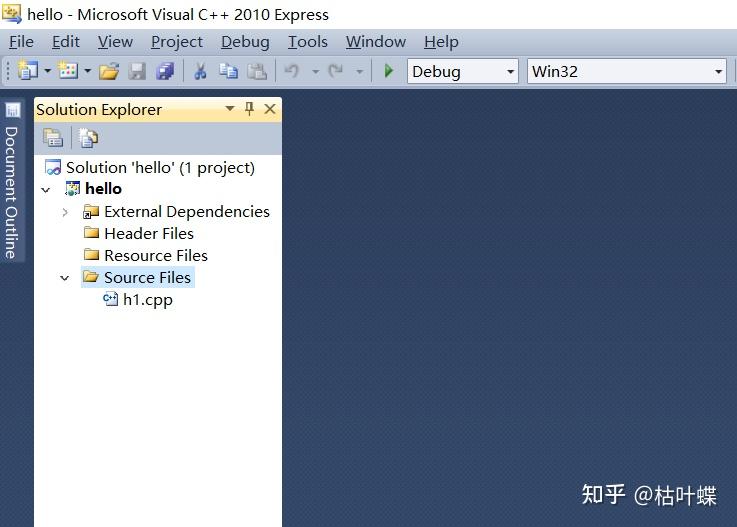Open the Win32 platform combo box

[627, 71]
